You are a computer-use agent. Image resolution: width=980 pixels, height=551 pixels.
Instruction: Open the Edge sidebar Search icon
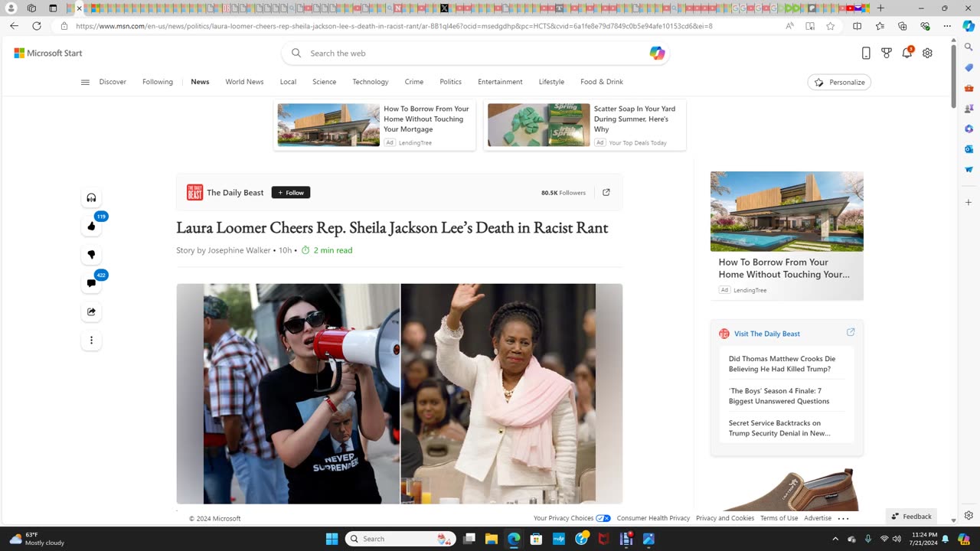[969, 47]
